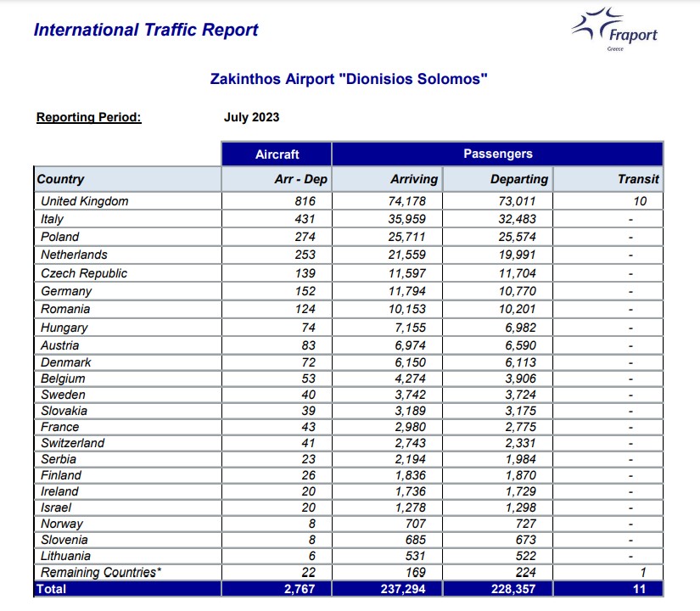Select the Finland country cell
Screen dimensions: 700x611
pyautogui.click(x=127, y=474)
